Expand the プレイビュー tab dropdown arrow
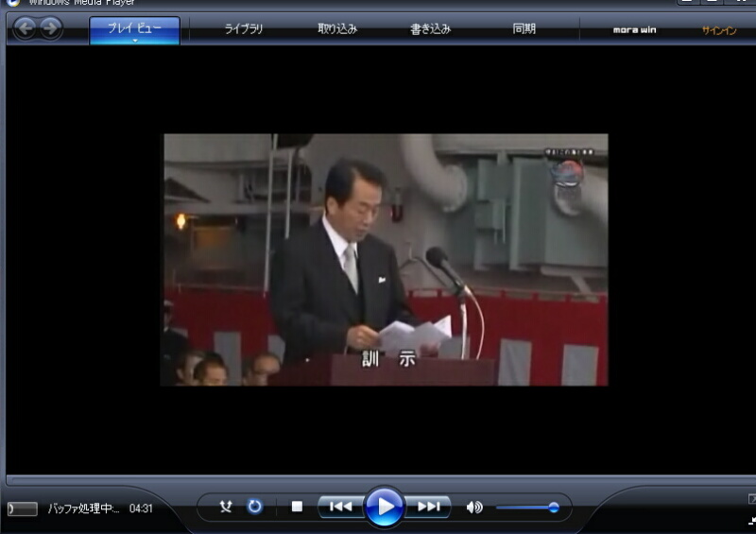 (135, 41)
